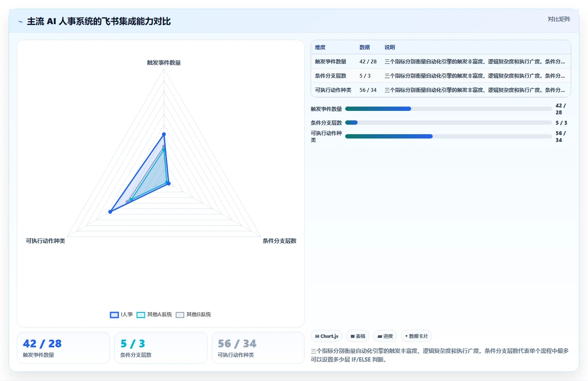Click the Chart.js tag
Viewport: 588px width, 381px height.
[327, 336]
